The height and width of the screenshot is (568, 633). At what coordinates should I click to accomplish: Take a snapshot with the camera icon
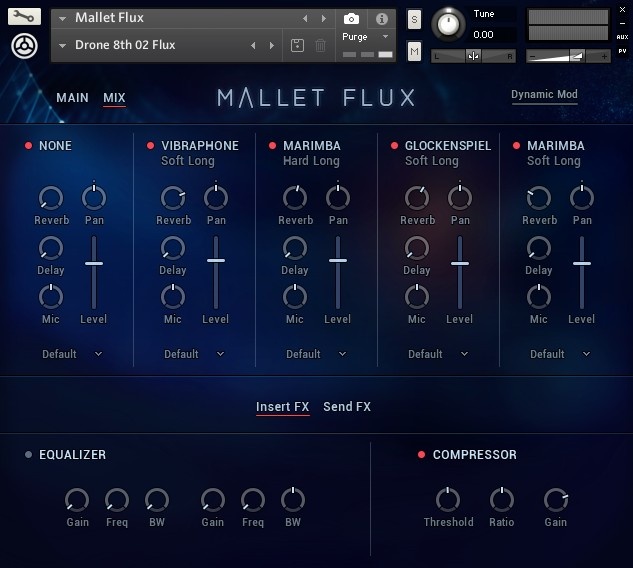click(x=351, y=19)
